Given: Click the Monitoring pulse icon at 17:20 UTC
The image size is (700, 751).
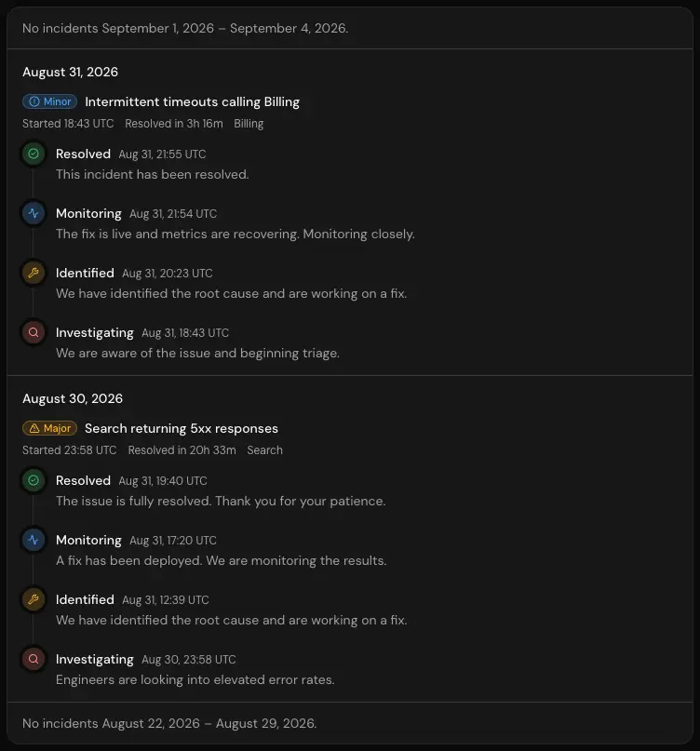Looking at the screenshot, I should point(34,540).
